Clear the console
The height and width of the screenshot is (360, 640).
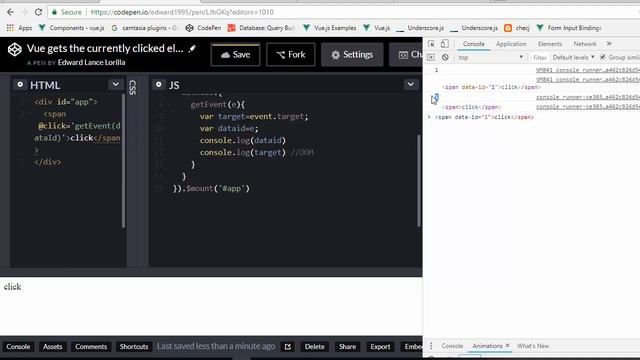tap(445, 58)
